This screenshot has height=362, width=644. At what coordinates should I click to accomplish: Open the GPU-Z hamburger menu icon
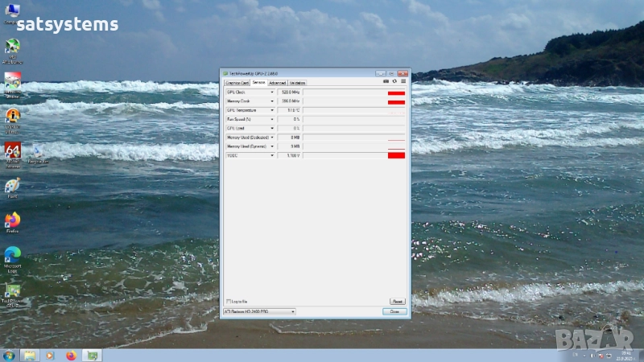pos(403,81)
